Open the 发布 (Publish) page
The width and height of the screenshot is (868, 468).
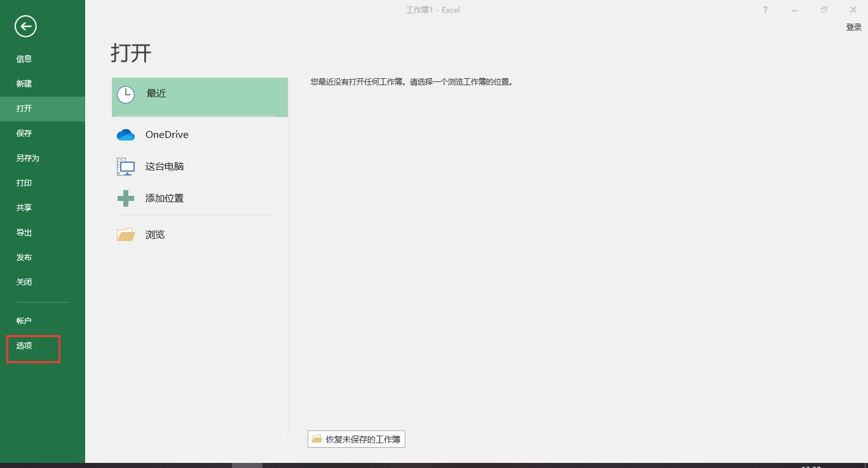pyautogui.click(x=24, y=257)
